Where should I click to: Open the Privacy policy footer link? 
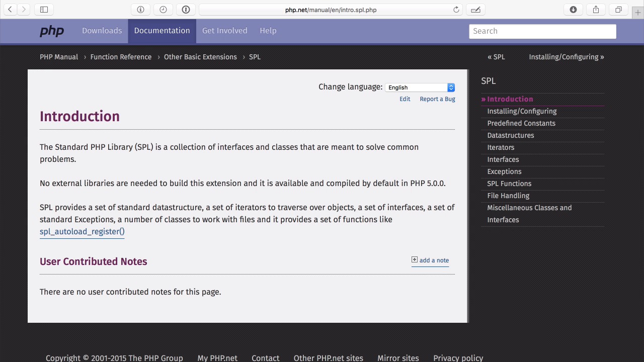click(458, 358)
